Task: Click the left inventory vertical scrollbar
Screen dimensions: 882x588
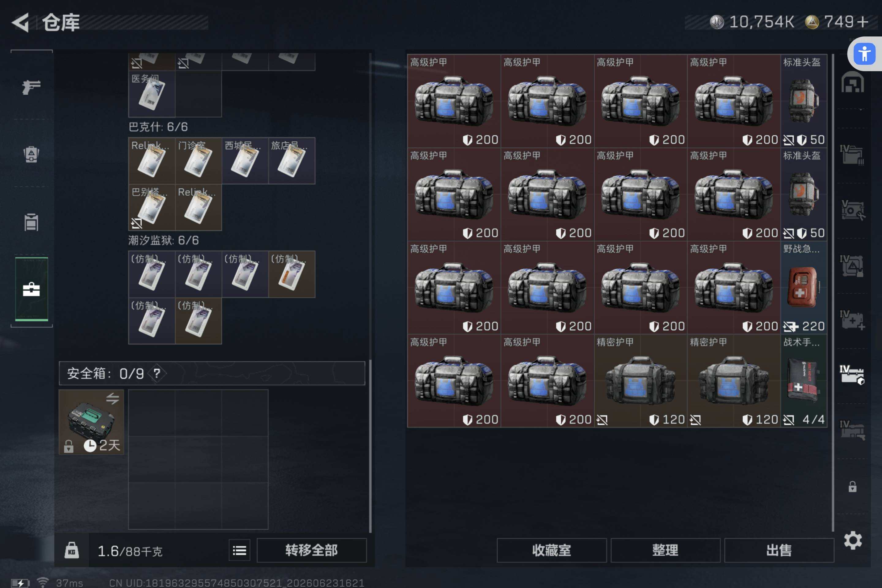Action: tap(370, 446)
